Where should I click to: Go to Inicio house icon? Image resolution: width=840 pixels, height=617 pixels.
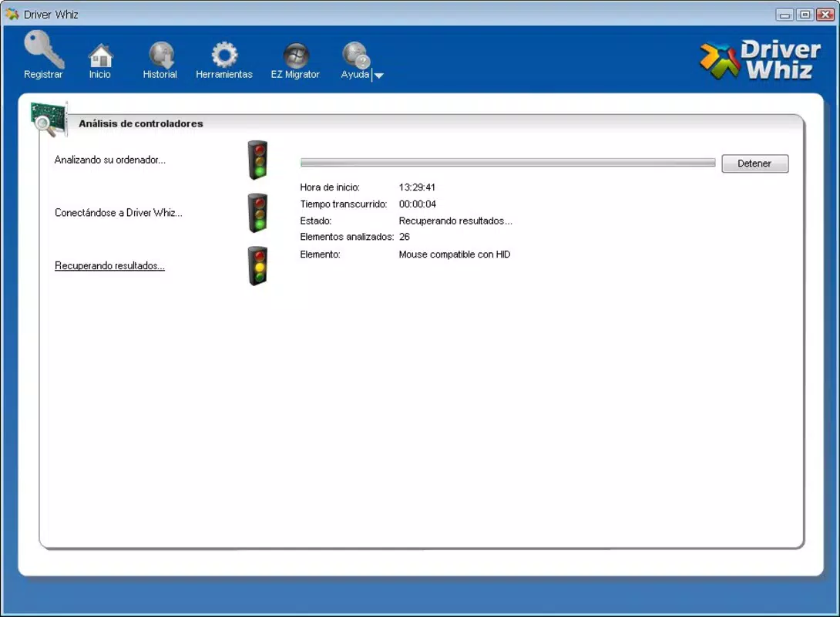(x=100, y=56)
